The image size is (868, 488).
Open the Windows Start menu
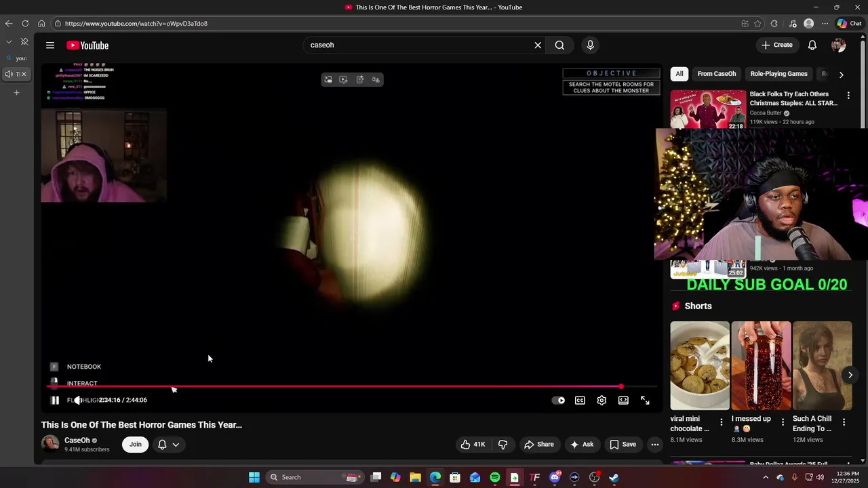254,477
